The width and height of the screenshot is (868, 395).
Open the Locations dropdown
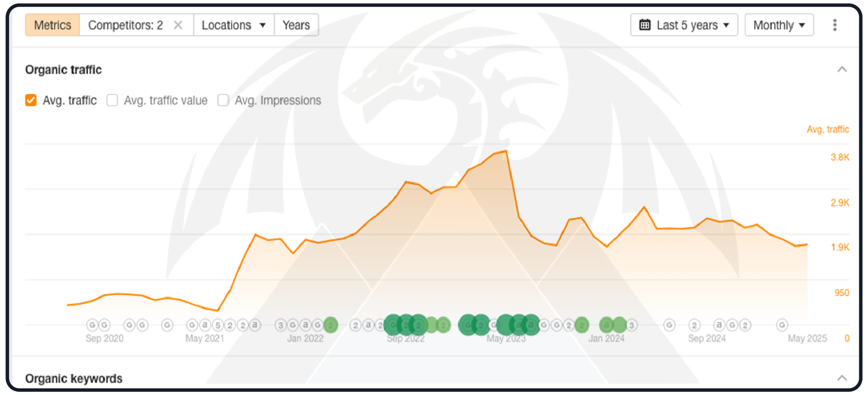click(233, 25)
